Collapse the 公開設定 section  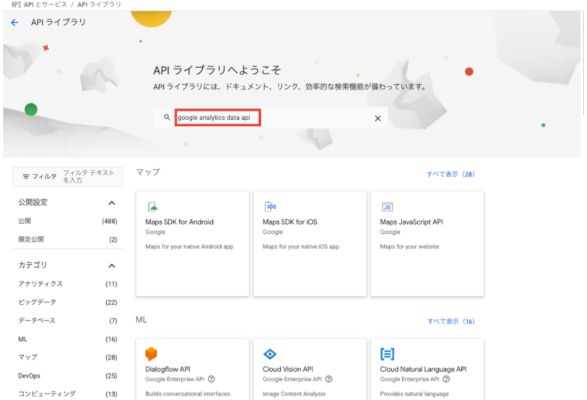coord(112,203)
